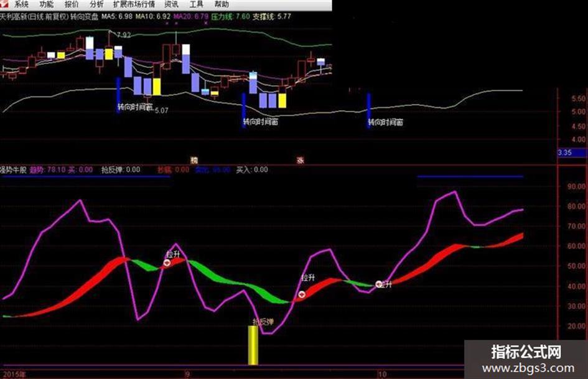Click the 90.00 indicator axis value
Viewport: 588px width, 379px height.
[x=576, y=186]
